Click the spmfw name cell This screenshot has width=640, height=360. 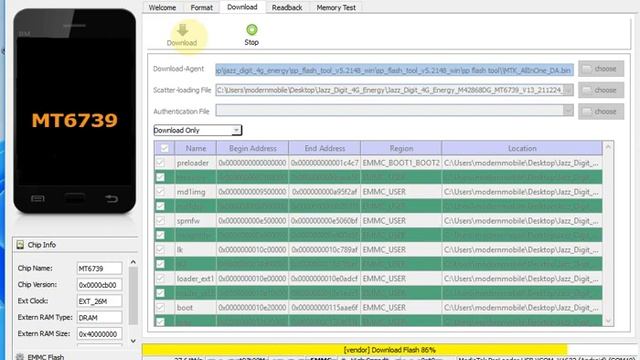(x=196, y=221)
